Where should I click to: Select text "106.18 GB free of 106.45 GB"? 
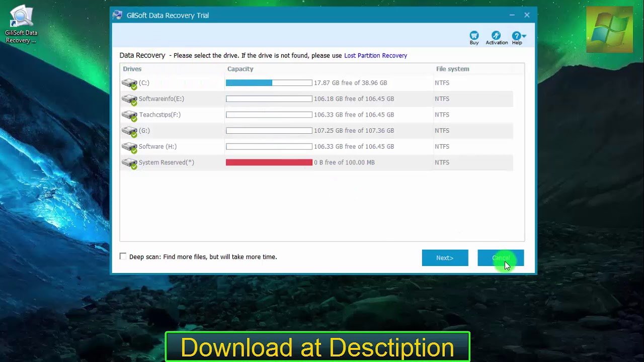coord(354,99)
